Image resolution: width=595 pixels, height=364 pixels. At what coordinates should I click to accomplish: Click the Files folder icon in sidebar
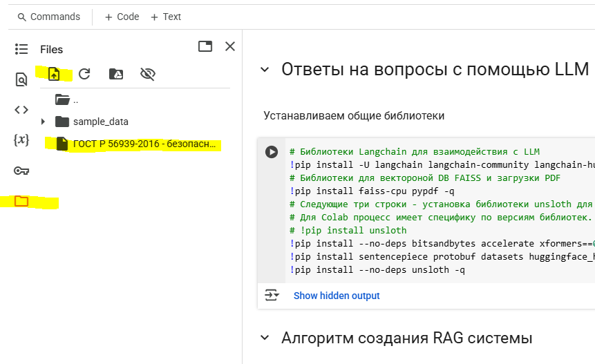click(x=21, y=201)
